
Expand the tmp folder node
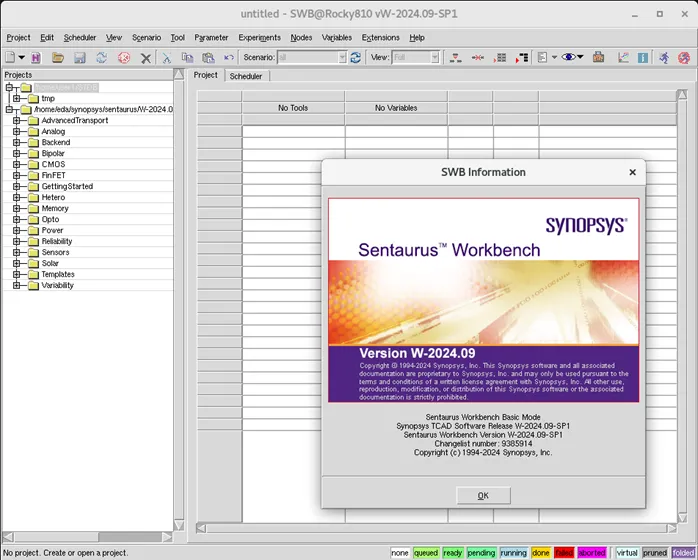point(16,98)
